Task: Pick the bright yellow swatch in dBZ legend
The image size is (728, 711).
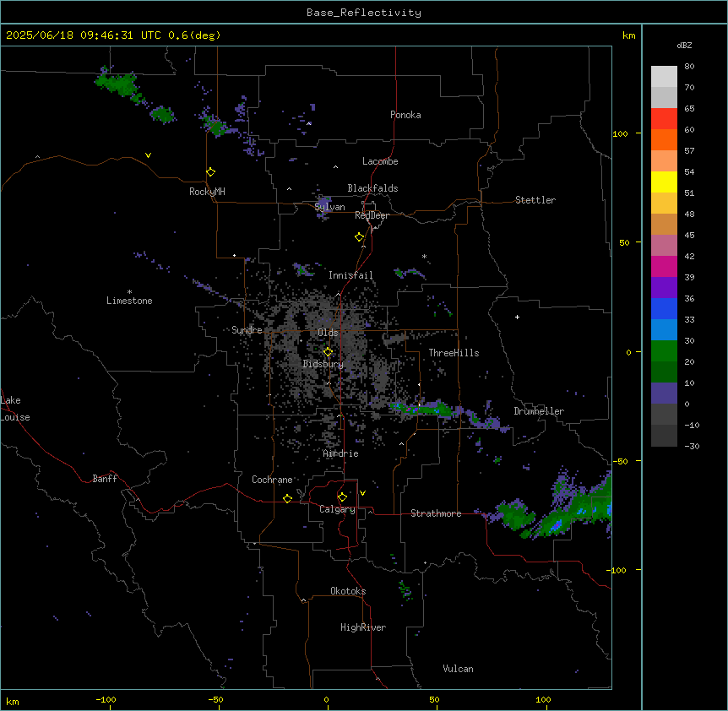Action: 664,182
